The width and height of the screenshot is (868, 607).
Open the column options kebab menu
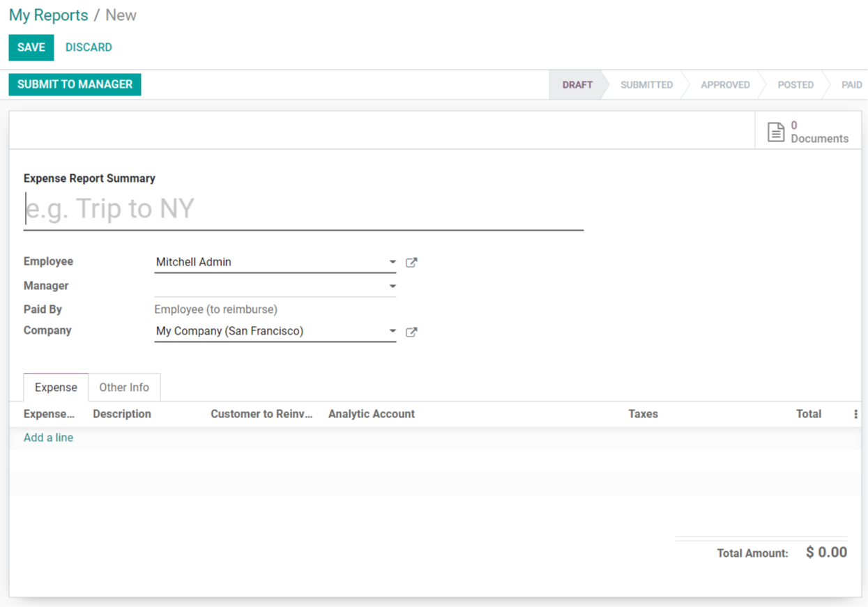tap(855, 414)
